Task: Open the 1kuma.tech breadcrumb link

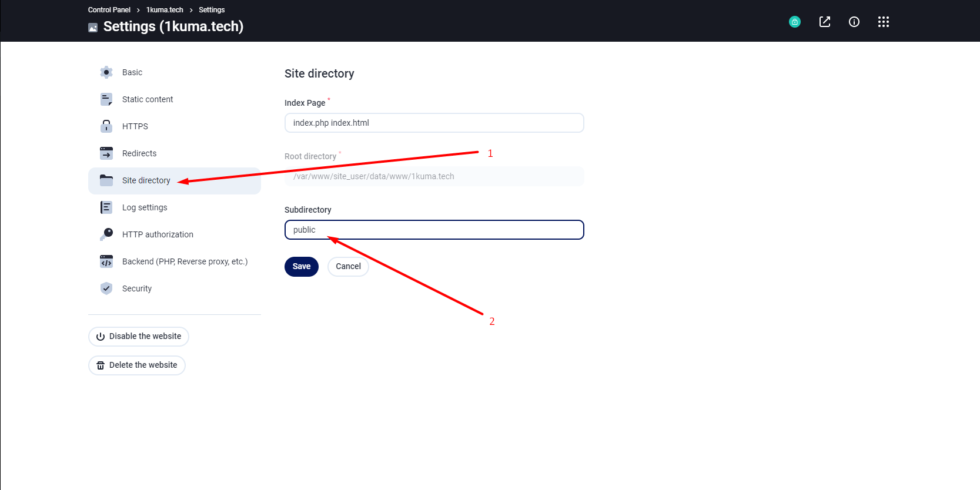Action: [165, 10]
